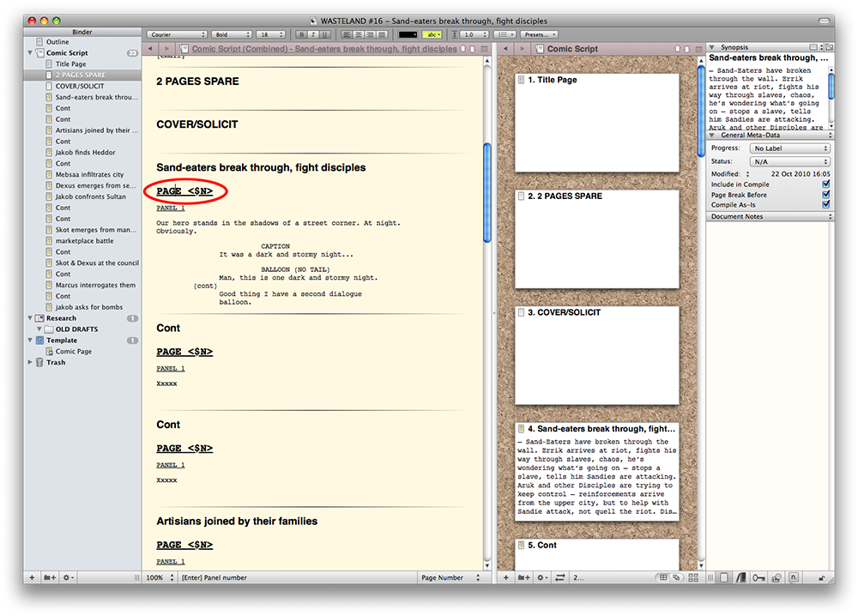858x616 pixels.
Task: Toggle the Include in Compile checkbox
Action: (826, 184)
